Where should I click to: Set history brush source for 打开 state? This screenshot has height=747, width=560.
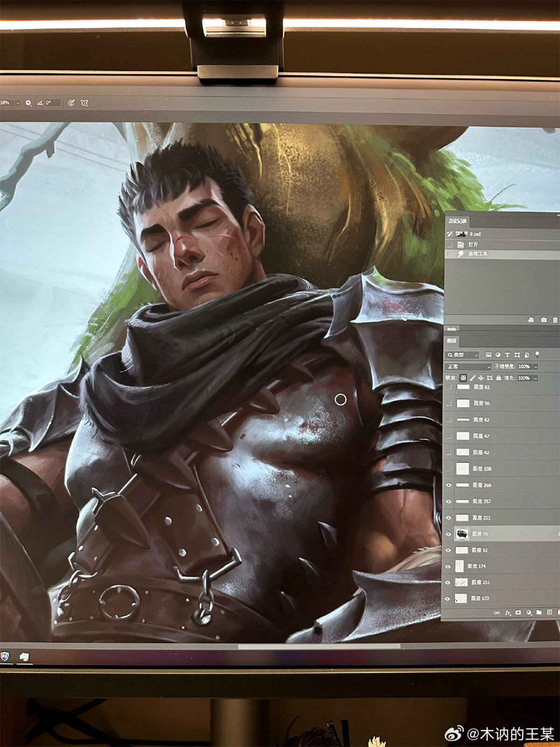[450, 244]
